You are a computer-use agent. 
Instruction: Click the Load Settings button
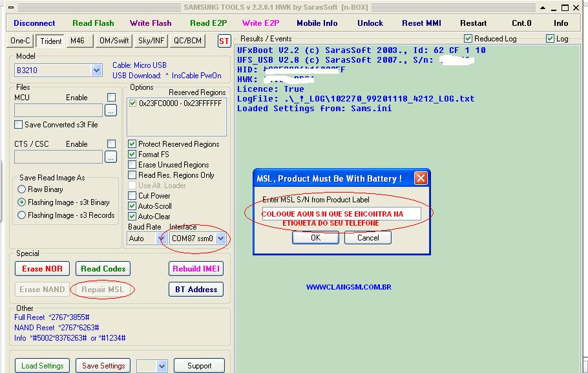(x=43, y=366)
